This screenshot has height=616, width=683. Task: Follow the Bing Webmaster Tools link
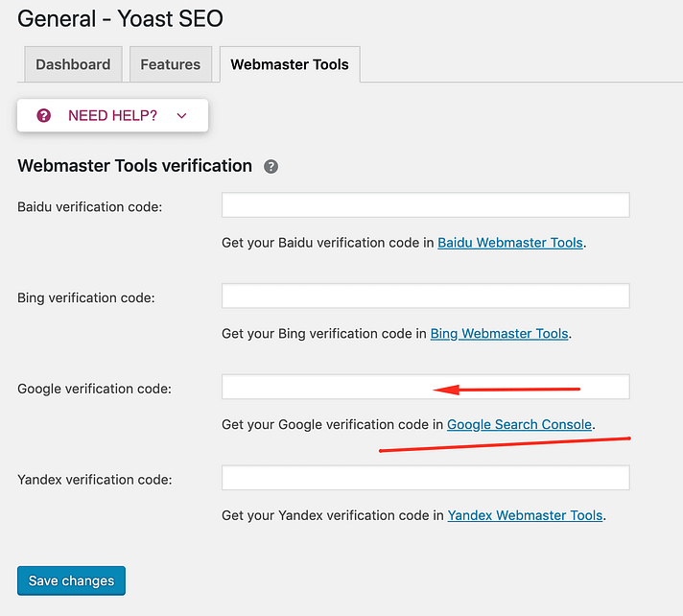coord(500,334)
